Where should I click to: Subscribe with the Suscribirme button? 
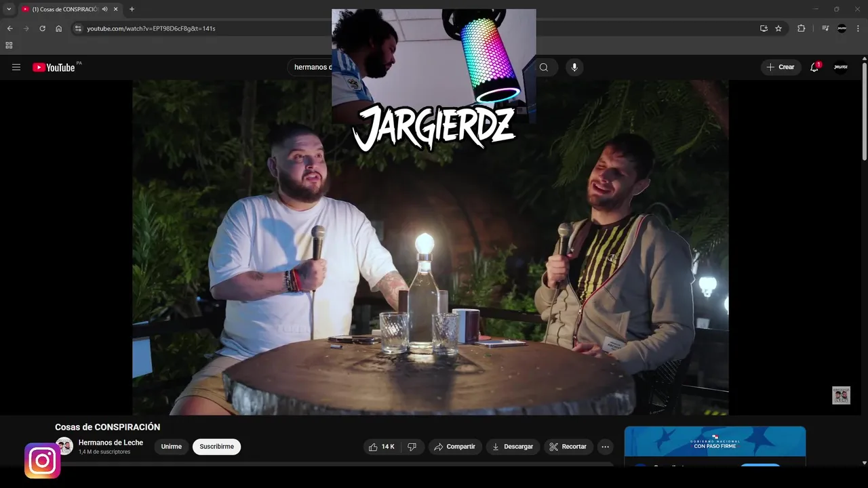216,447
